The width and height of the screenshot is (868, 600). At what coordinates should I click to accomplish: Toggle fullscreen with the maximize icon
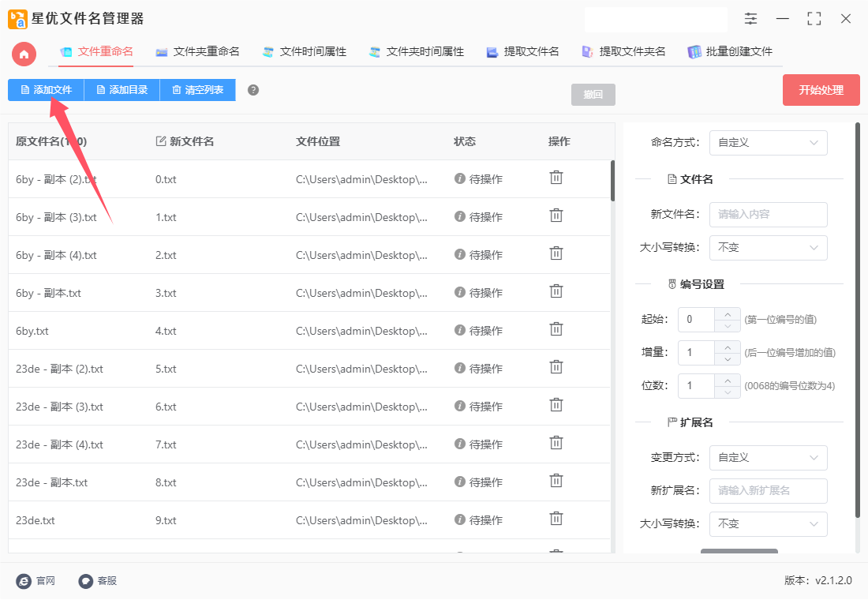coord(814,19)
